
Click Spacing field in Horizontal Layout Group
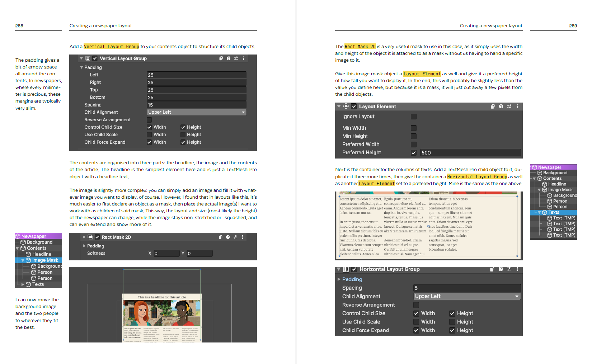[467, 288]
